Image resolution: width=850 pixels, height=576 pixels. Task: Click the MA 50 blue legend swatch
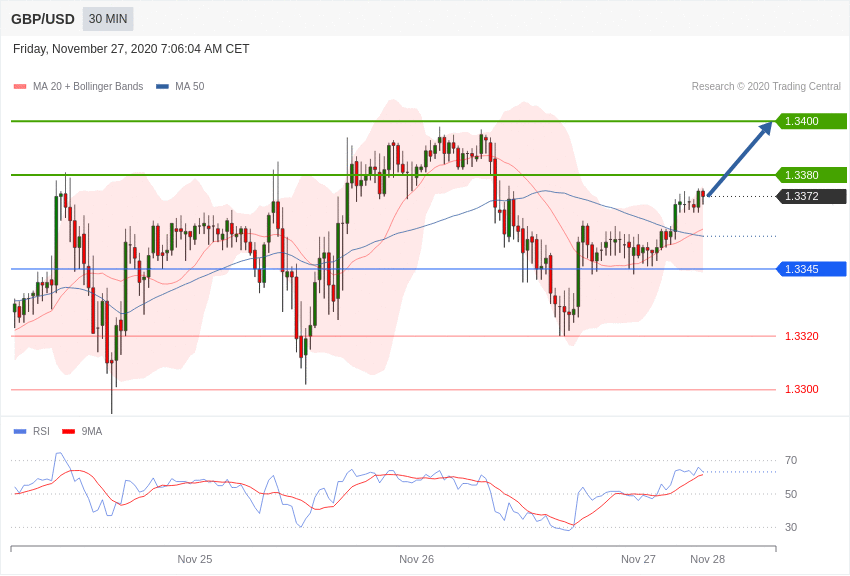(162, 87)
